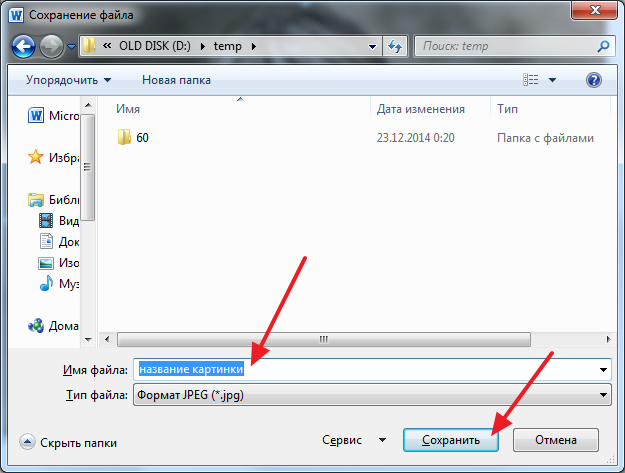
Task: Expand the arrow after temp breadcrumb
Action: tap(254, 47)
